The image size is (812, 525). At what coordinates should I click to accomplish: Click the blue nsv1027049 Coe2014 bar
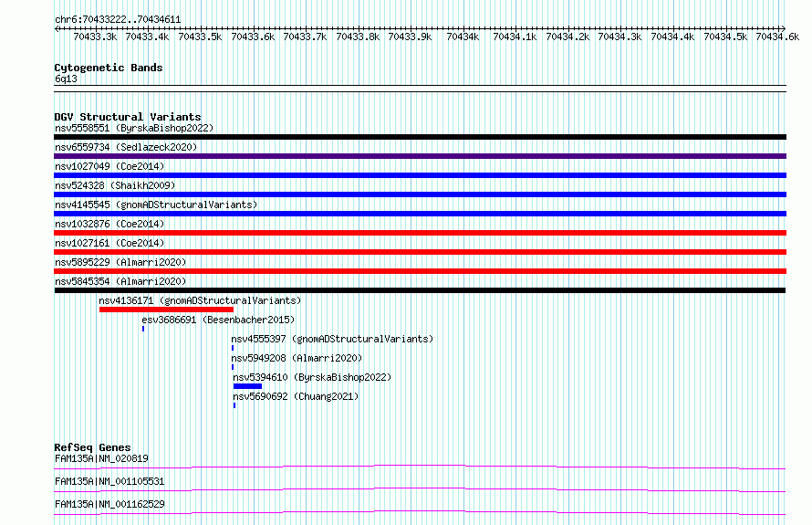pos(420,175)
